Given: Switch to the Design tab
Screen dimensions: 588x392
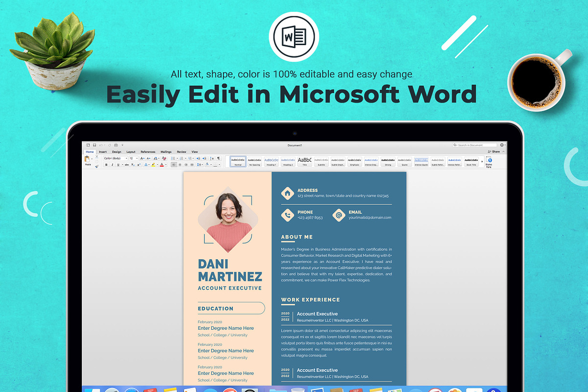Looking at the screenshot, I should coord(117,152).
